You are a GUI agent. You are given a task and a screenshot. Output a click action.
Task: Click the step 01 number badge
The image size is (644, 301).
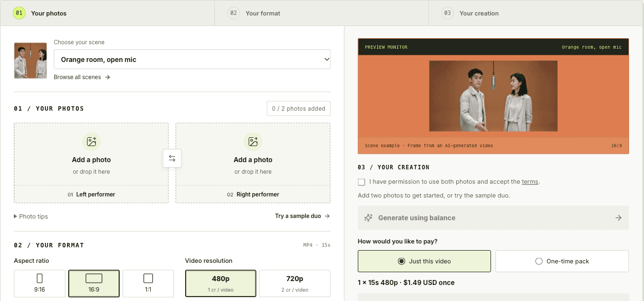point(19,13)
